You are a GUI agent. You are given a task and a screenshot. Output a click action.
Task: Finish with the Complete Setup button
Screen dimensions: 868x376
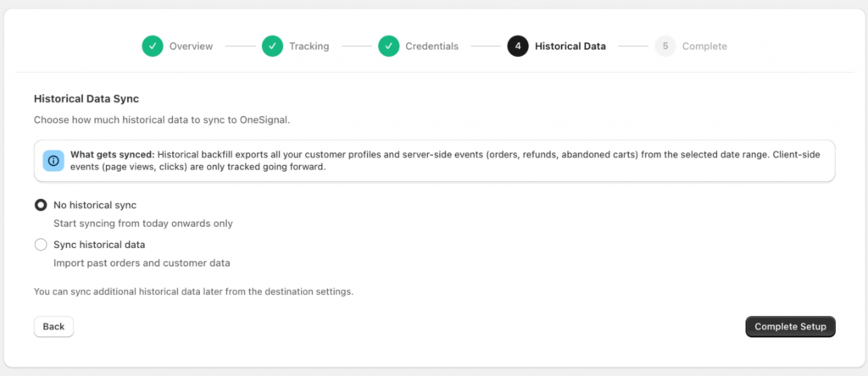pyautogui.click(x=791, y=326)
